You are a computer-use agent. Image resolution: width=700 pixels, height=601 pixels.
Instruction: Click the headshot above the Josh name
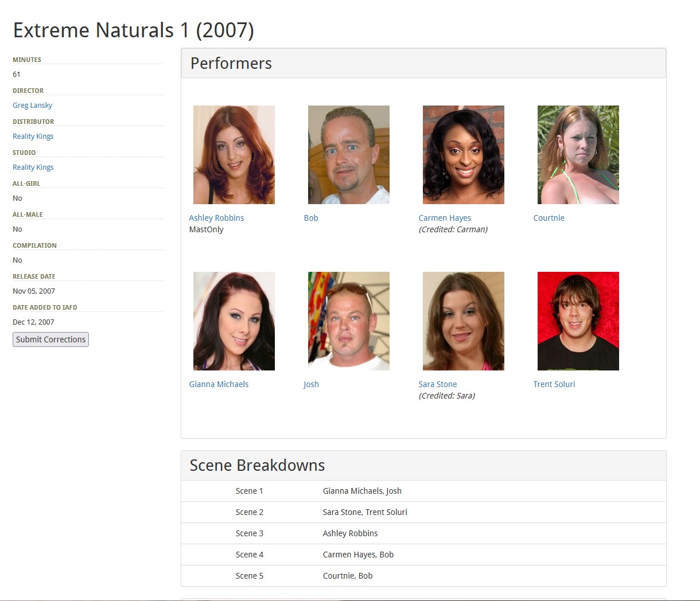pos(349,321)
